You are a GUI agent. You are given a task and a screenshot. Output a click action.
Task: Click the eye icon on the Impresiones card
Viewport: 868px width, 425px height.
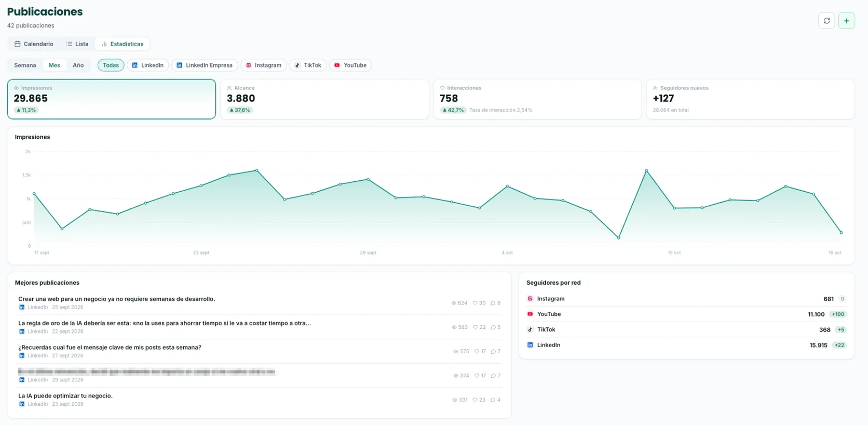pos(17,88)
